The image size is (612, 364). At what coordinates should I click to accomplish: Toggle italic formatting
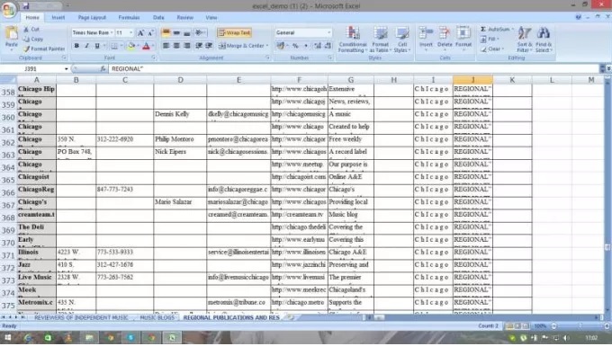click(x=86, y=46)
